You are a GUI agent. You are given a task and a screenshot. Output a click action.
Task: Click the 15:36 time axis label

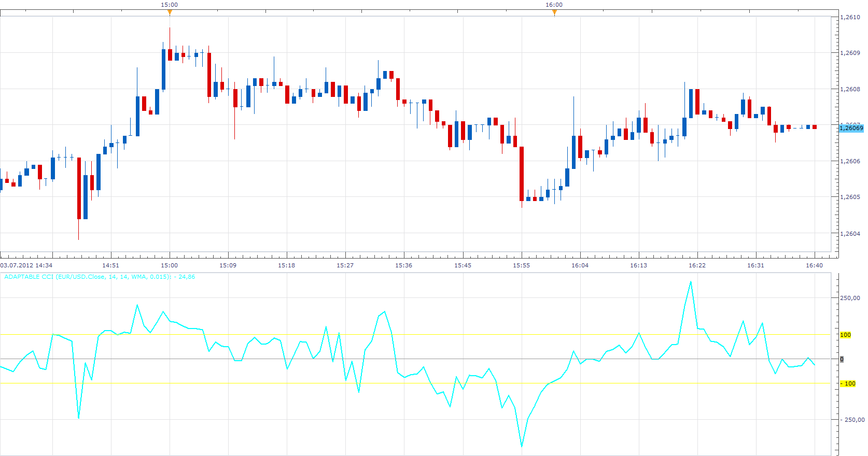(403, 265)
